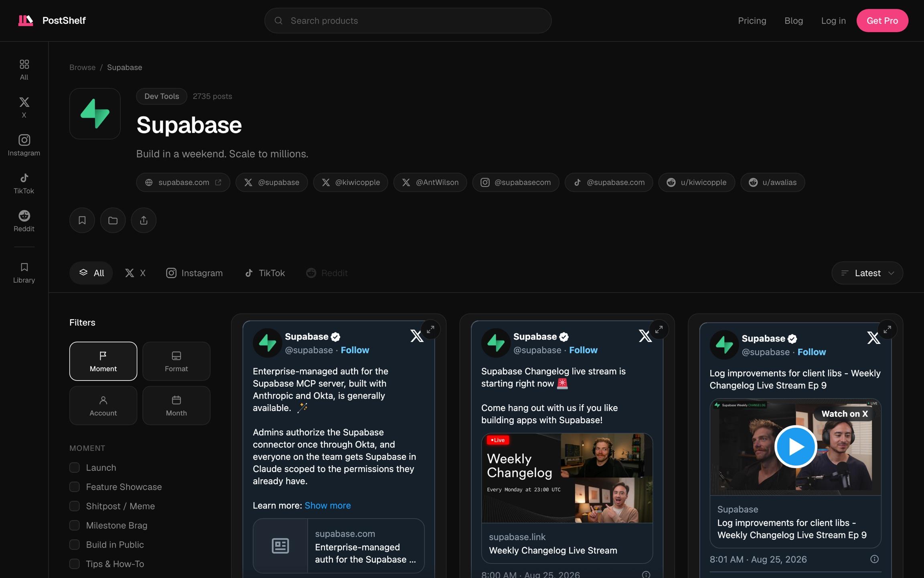Share the Supabase page
924x578 pixels.
[144, 220]
